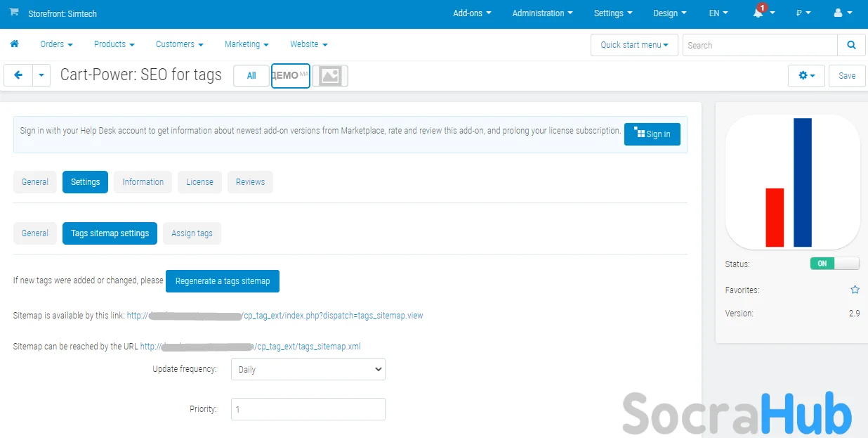The height and width of the screenshot is (438, 868).
Task: Open the user account icon menu
Action: click(838, 13)
